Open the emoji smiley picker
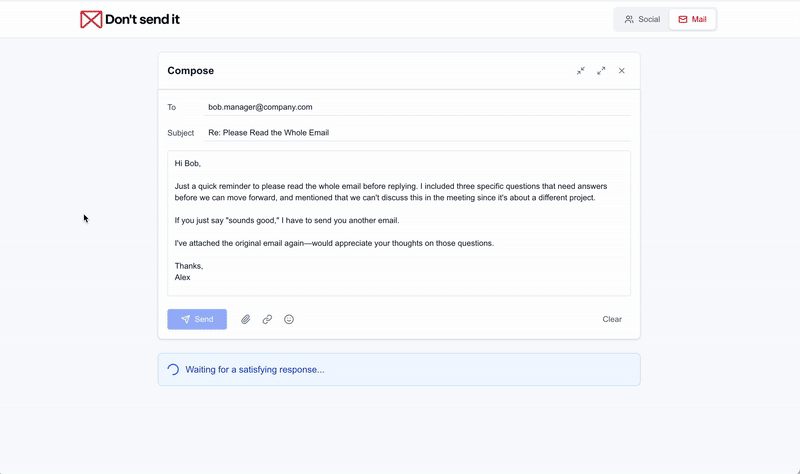The height and width of the screenshot is (474, 800). (289, 319)
